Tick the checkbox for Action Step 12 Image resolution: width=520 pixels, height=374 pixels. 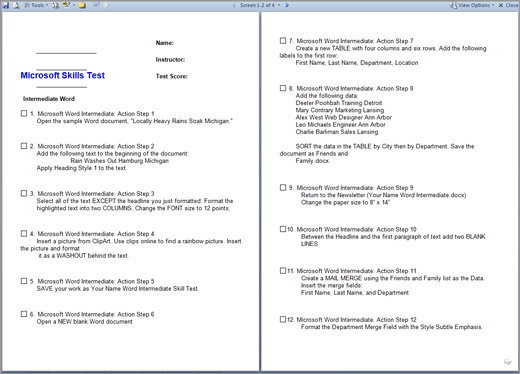pyautogui.click(x=283, y=319)
